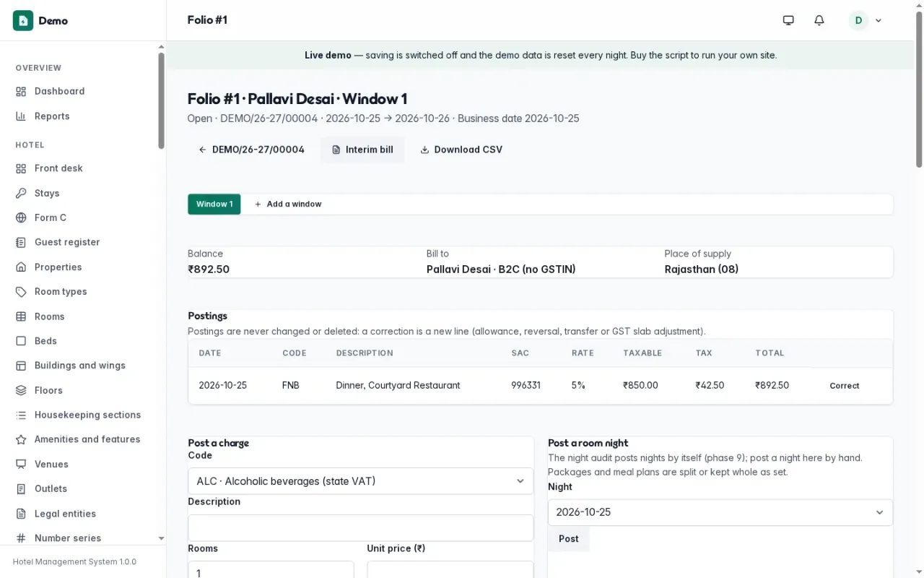924x578 pixels.
Task: Open the Night date dropdown
Action: [x=720, y=512]
